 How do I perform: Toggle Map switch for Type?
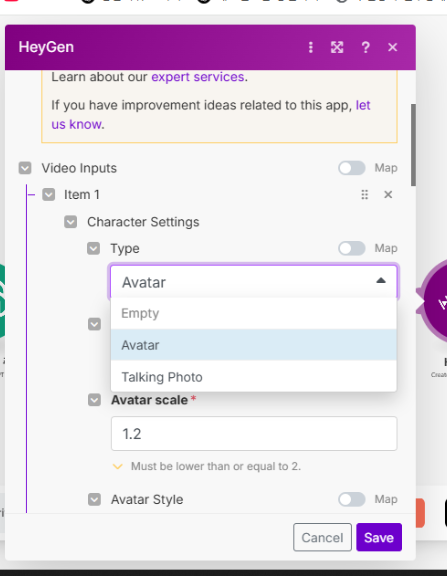point(352,249)
